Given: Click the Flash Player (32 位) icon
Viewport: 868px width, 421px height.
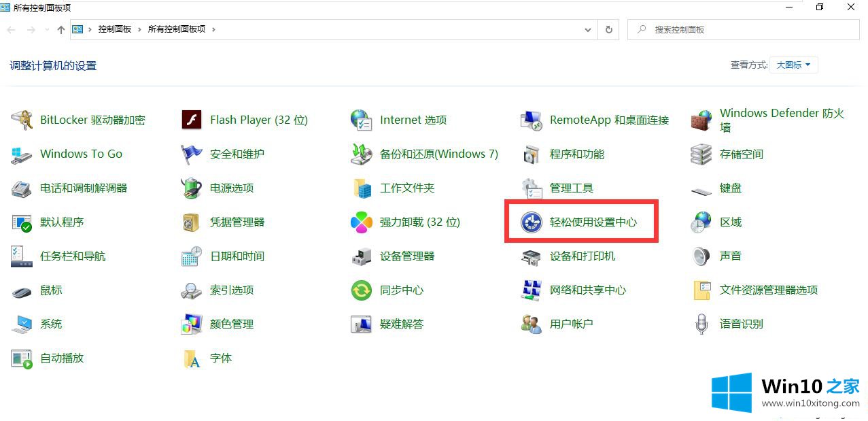Looking at the screenshot, I should pyautogui.click(x=192, y=120).
